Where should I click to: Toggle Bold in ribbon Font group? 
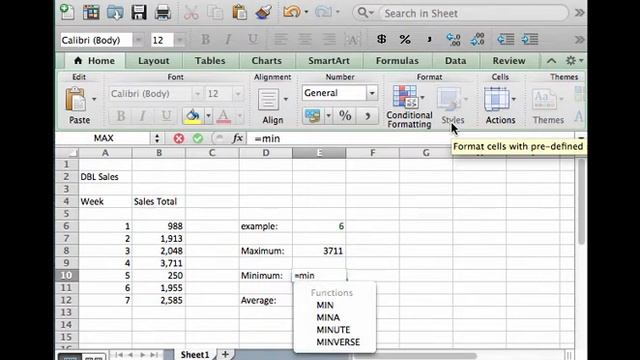[x=121, y=116]
